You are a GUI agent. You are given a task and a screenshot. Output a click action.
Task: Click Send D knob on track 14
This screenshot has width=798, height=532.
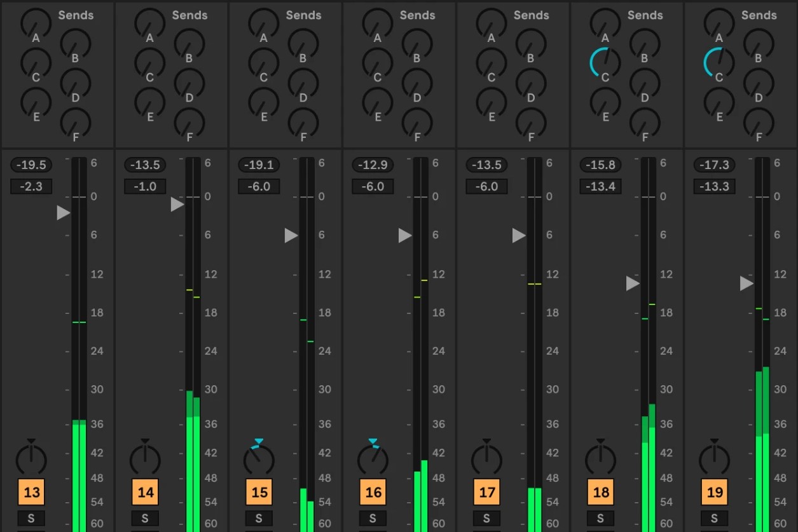pyautogui.click(x=189, y=83)
